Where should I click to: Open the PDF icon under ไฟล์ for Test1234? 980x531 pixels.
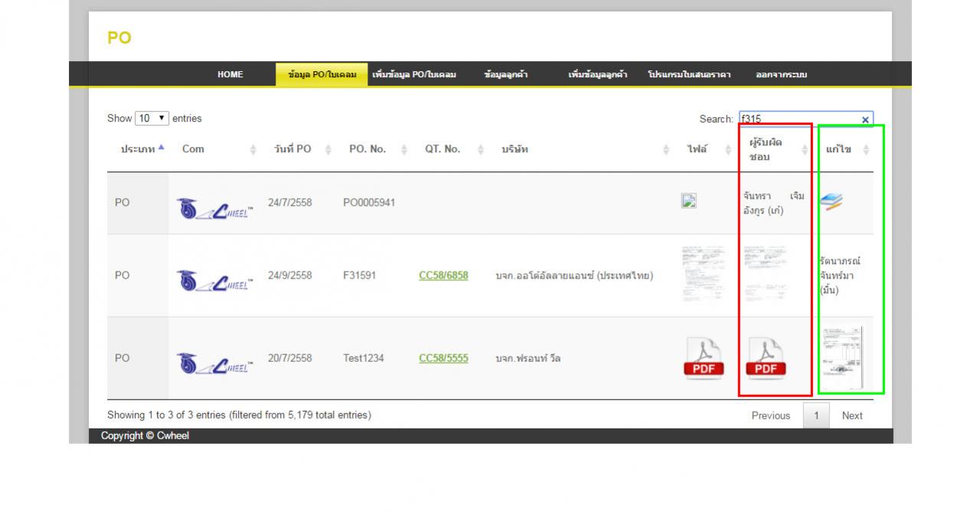pos(703,358)
